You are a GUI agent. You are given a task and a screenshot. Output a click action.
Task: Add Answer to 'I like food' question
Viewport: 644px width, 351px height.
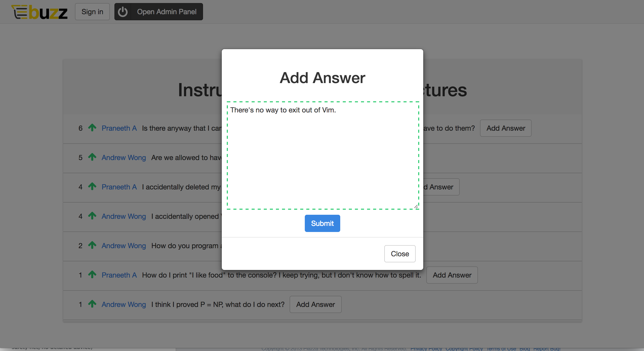click(452, 275)
